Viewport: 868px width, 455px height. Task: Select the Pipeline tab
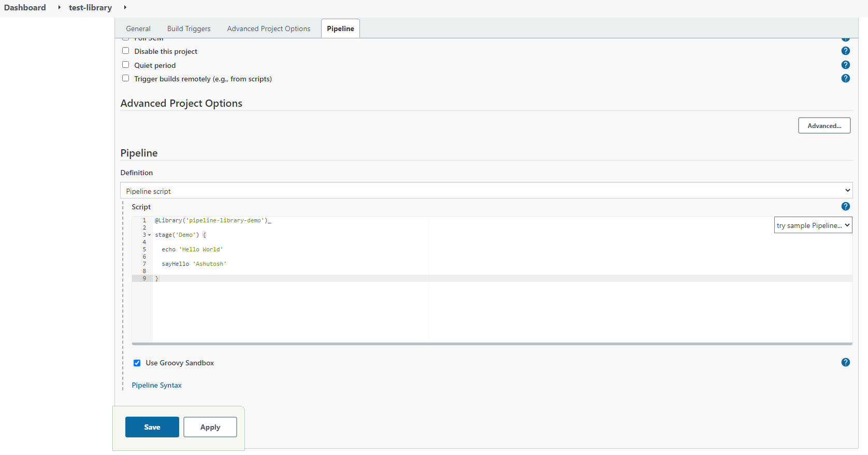pos(340,29)
